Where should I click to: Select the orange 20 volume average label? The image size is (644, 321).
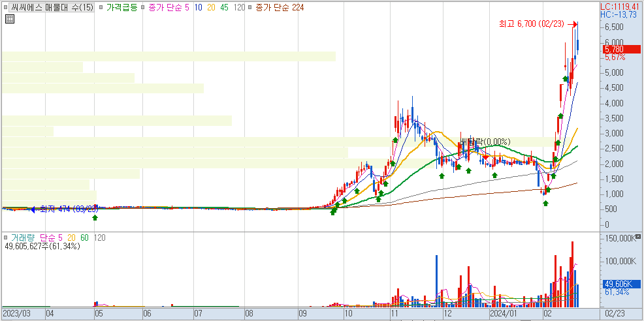click(x=72, y=237)
